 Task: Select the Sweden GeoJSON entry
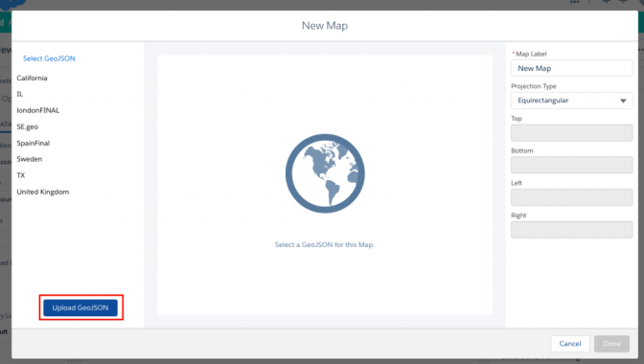point(29,159)
